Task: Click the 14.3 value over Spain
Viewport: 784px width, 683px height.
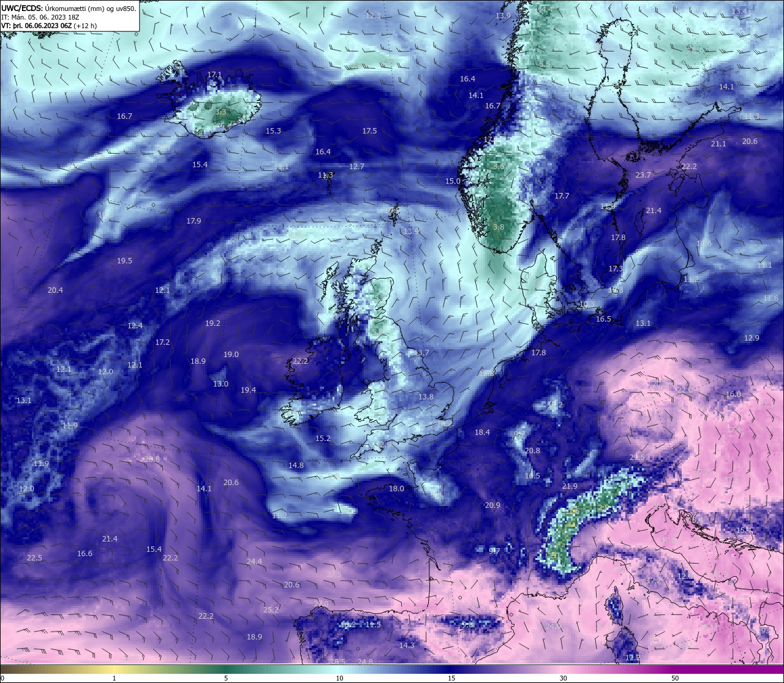Action: tap(407, 646)
